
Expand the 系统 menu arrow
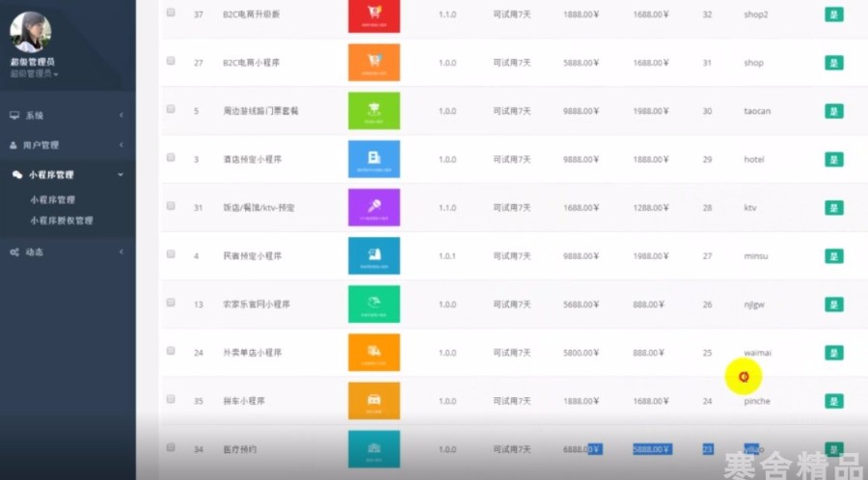pos(122,115)
